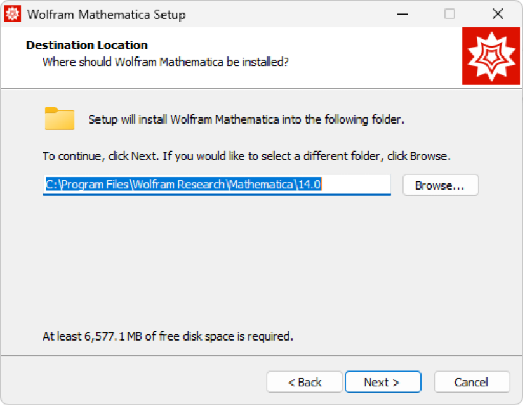Minimize the Setup window
Image resolution: width=532 pixels, height=406 pixels.
(x=402, y=14)
